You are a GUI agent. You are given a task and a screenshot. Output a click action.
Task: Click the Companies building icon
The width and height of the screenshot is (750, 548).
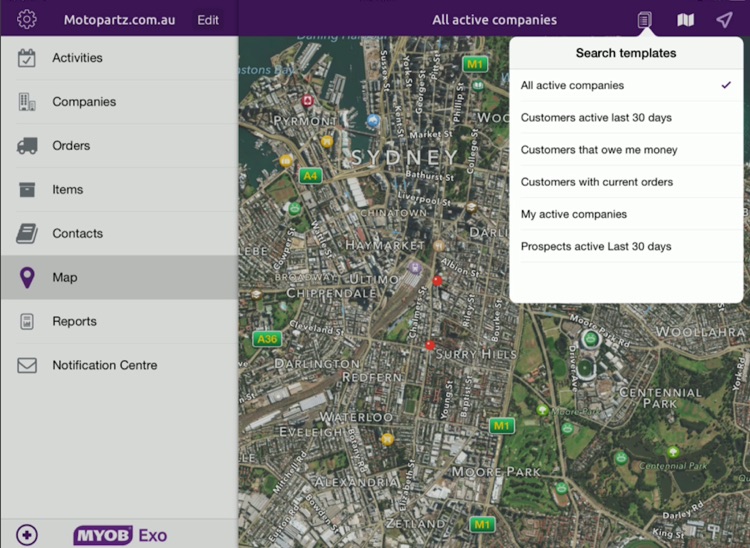pyautogui.click(x=27, y=102)
